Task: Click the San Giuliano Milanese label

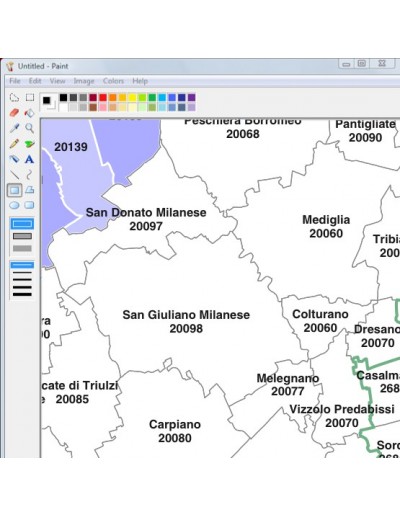Action: [186, 315]
